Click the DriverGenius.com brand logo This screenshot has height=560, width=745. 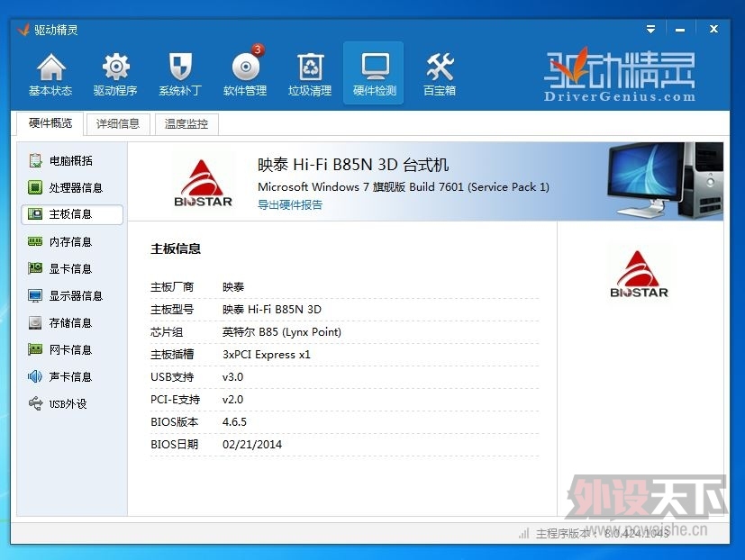point(619,76)
